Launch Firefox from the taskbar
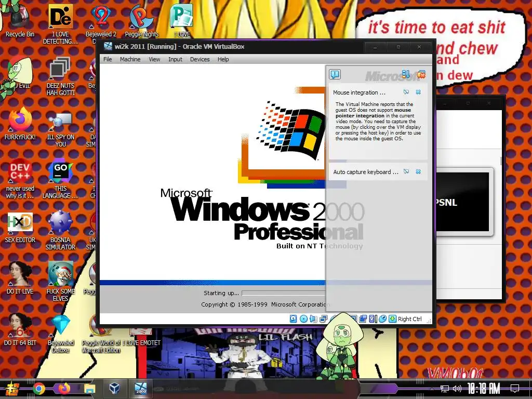 64,389
